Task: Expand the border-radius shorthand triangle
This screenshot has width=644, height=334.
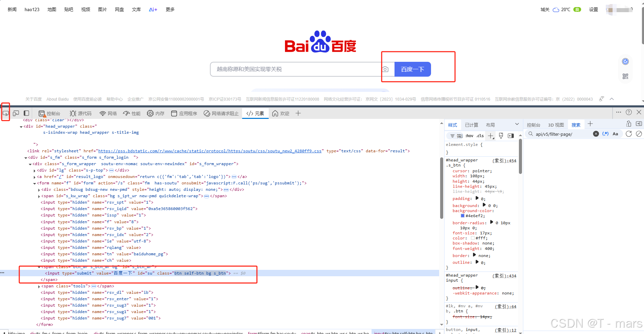Action: point(492,222)
